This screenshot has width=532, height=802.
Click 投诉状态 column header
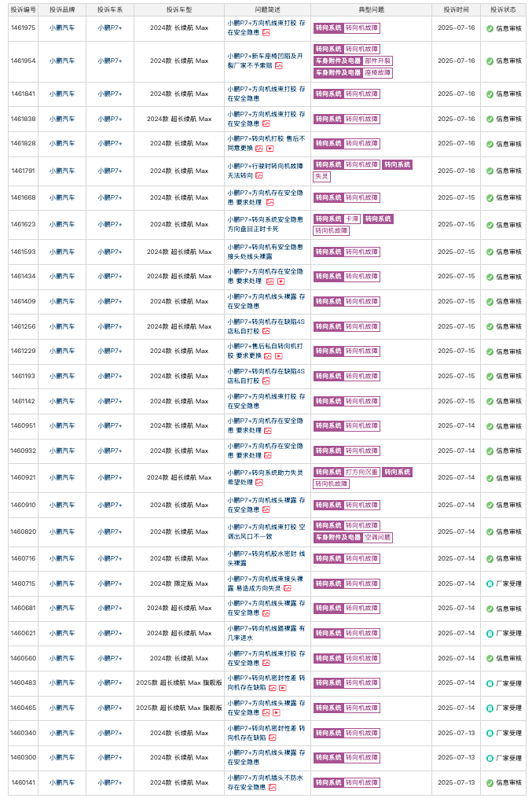tap(503, 9)
